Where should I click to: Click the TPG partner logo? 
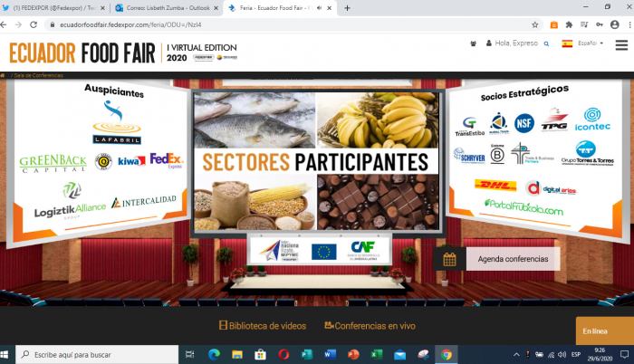click(554, 120)
